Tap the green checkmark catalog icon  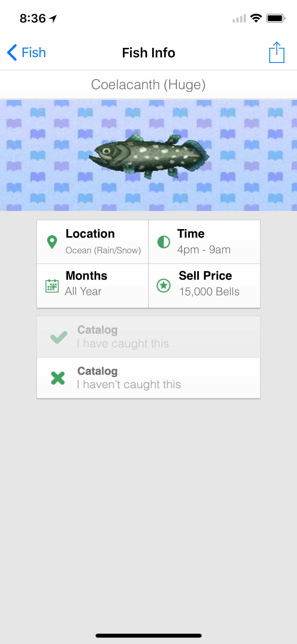[x=59, y=337]
